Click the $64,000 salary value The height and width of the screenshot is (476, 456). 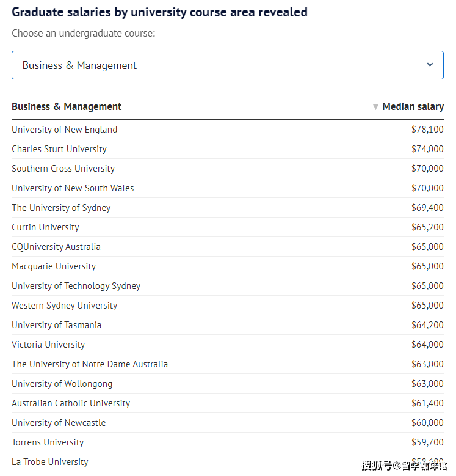(427, 345)
